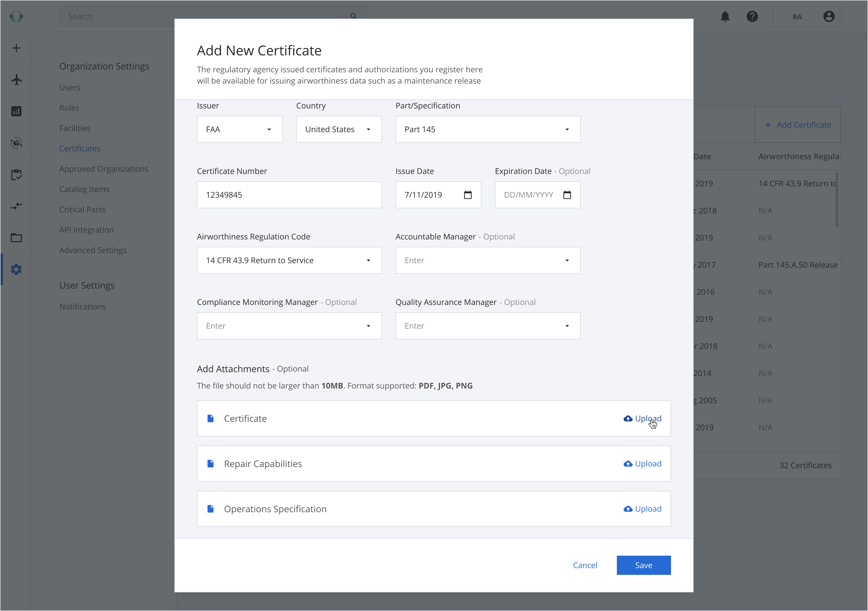868x611 pixels.
Task: Click the Repair Capabilities file icon
Action: point(211,464)
